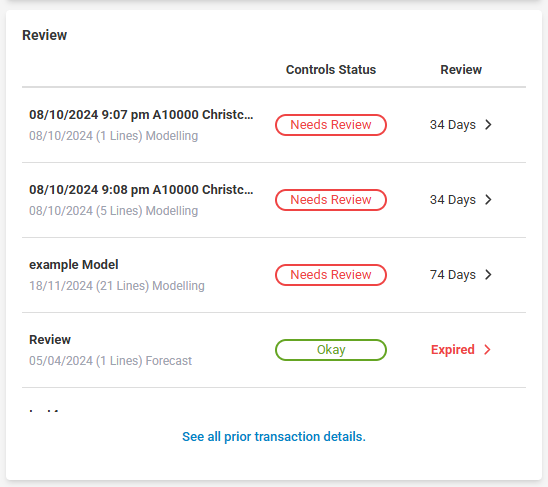Click 18/11/2024 (21 Lines) Modelling subtitle

117,286
